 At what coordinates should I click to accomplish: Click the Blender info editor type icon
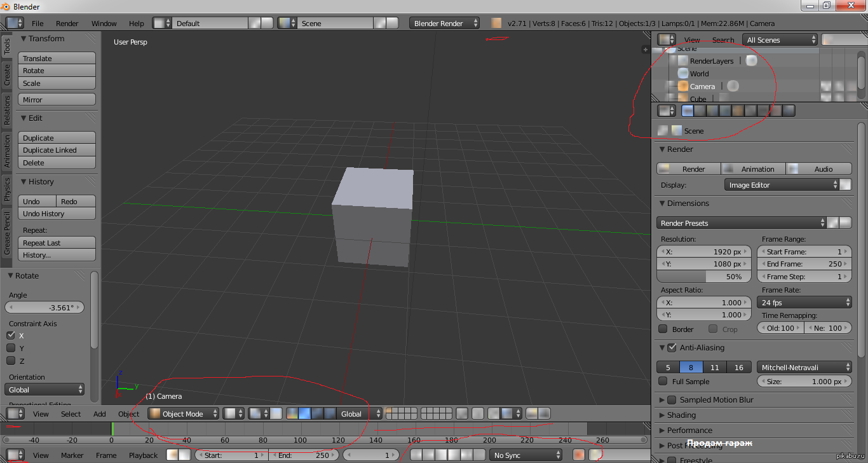(x=14, y=23)
